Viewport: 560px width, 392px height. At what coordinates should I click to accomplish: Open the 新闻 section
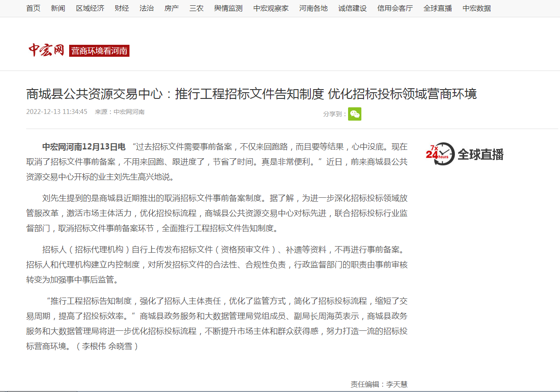coord(58,8)
